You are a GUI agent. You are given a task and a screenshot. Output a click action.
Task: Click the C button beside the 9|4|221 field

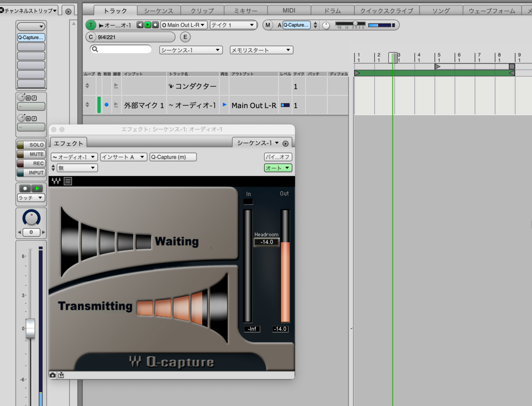click(x=91, y=37)
